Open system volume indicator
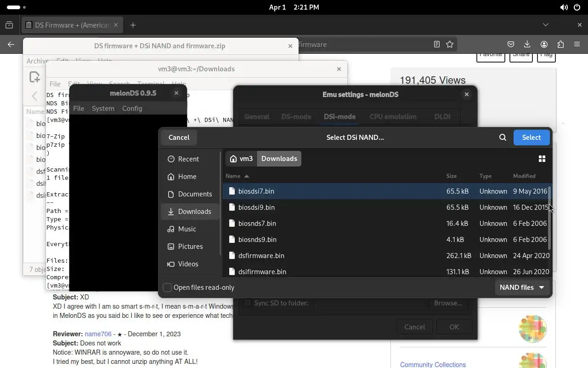Image resolution: width=588 pixels, height=368 pixels. pyautogui.click(x=564, y=7)
